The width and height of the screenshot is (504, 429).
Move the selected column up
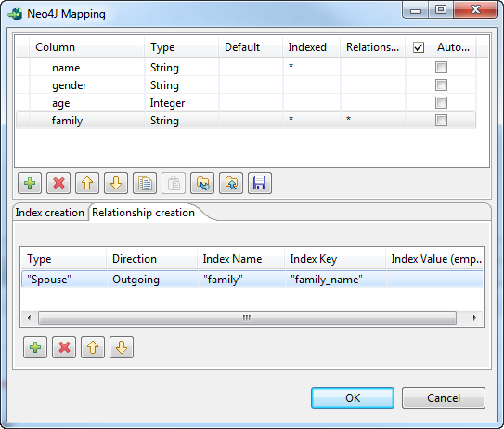tap(87, 183)
